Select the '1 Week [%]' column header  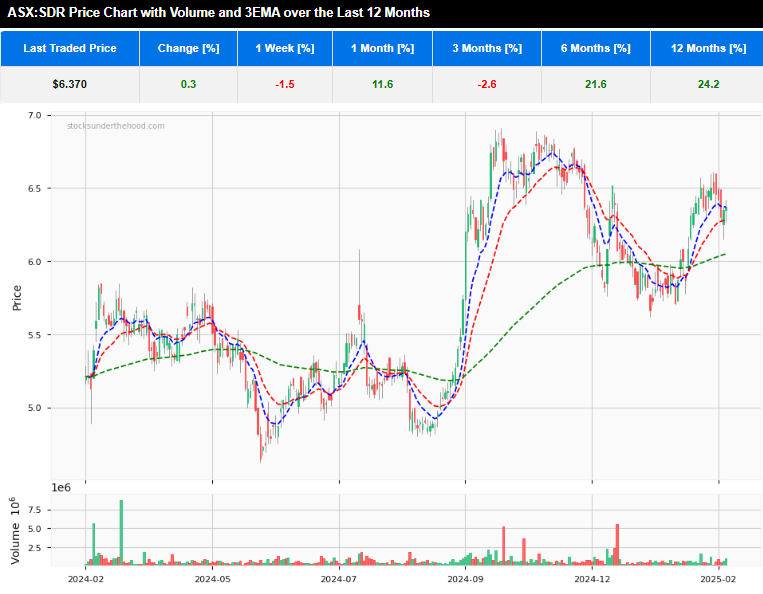[285, 48]
